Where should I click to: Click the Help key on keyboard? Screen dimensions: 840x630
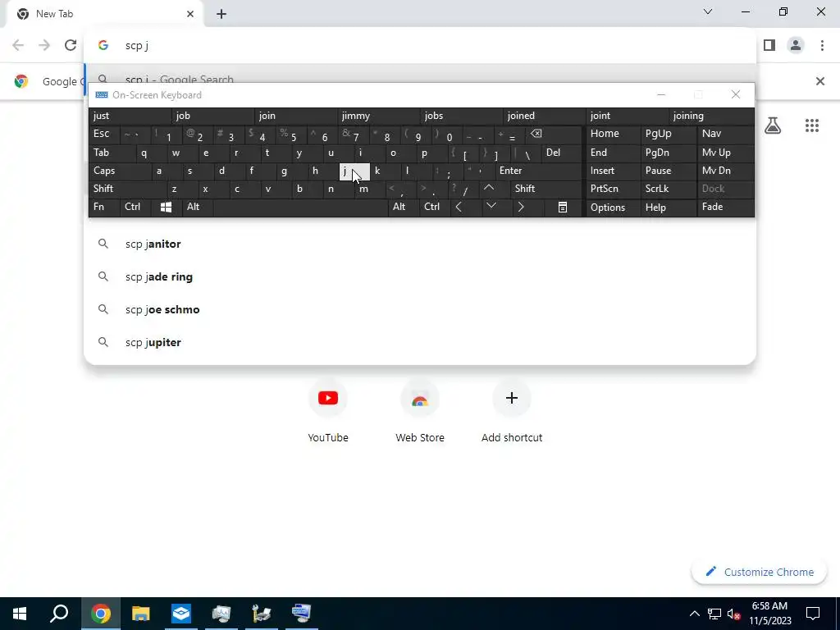[668, 208]
